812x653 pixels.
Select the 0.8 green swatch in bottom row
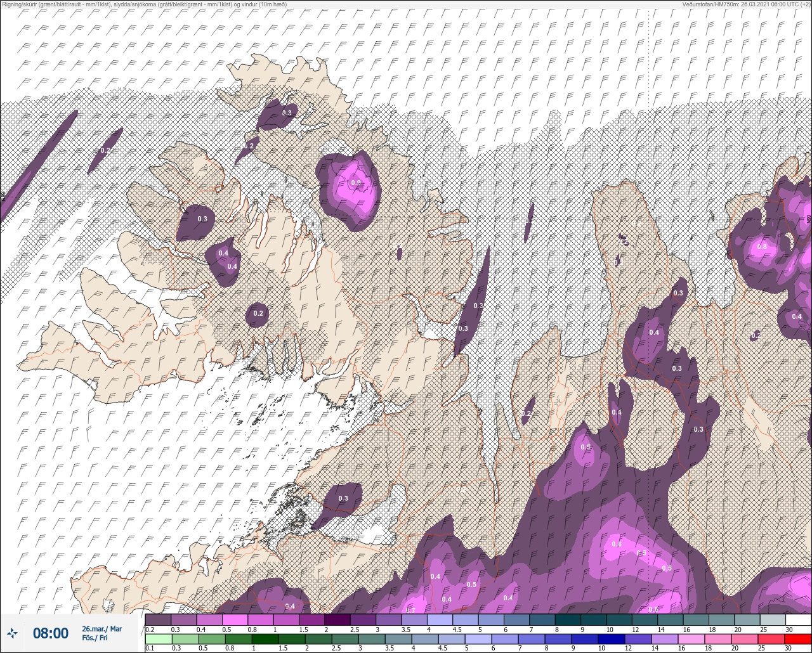[x=239, y=638]
